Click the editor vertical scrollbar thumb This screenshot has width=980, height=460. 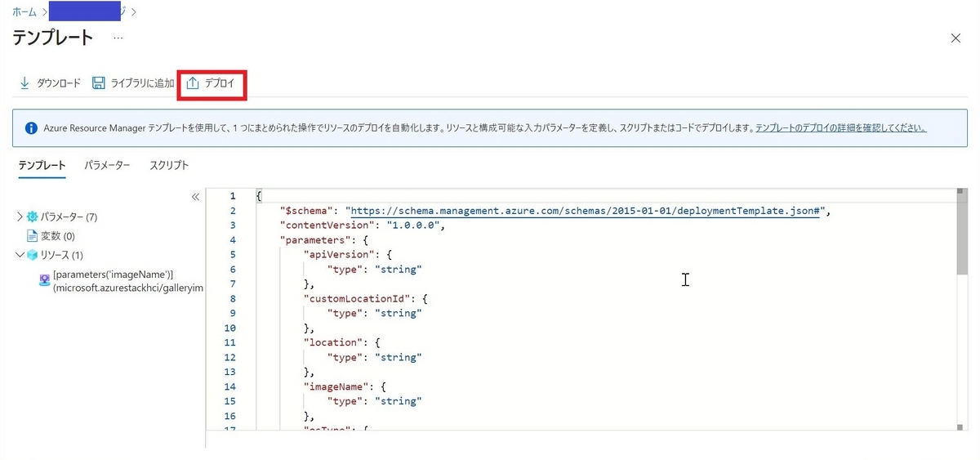point(962,234)
